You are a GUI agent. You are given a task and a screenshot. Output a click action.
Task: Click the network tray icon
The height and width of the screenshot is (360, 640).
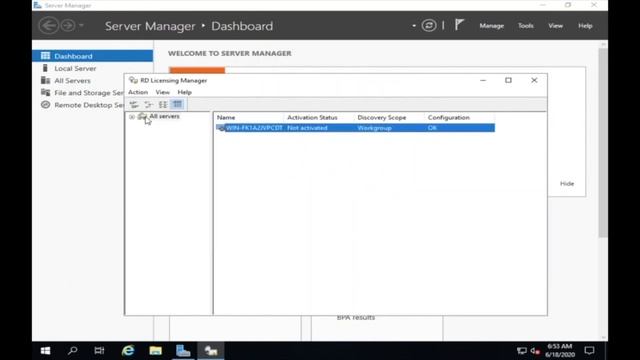point(521,351)
